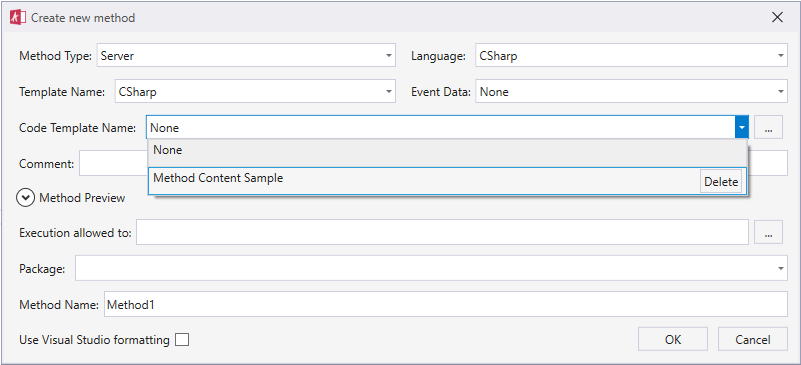Click the Method Type label
Screen dimensions: 801x365
(55, 56)
